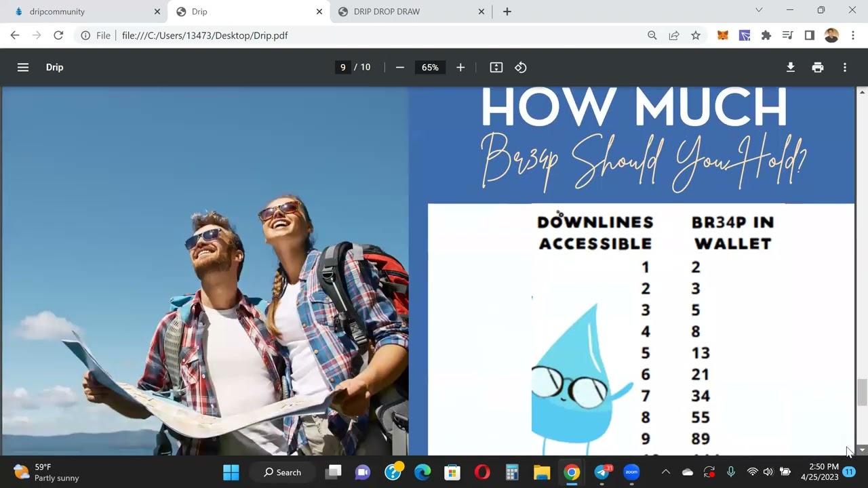Go back in browser history
Screen dimensions: 868x488
[x=15, y=35]
